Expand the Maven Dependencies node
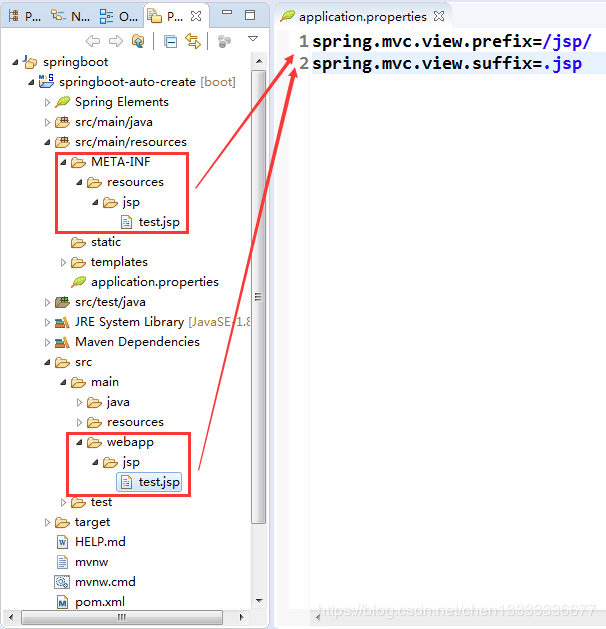This screenshot has width=606, height=629. [x=47, y=342]
